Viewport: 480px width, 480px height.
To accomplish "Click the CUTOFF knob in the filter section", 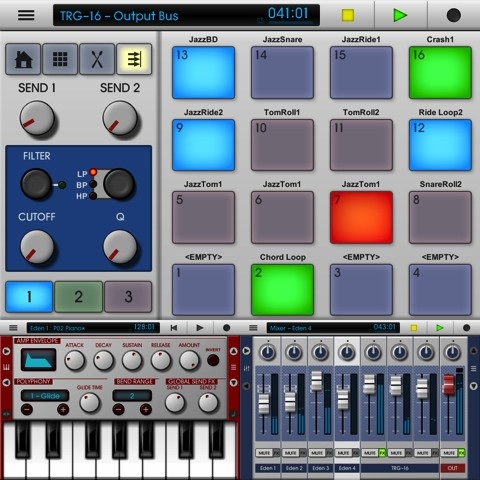I will [x=37, y=247].
